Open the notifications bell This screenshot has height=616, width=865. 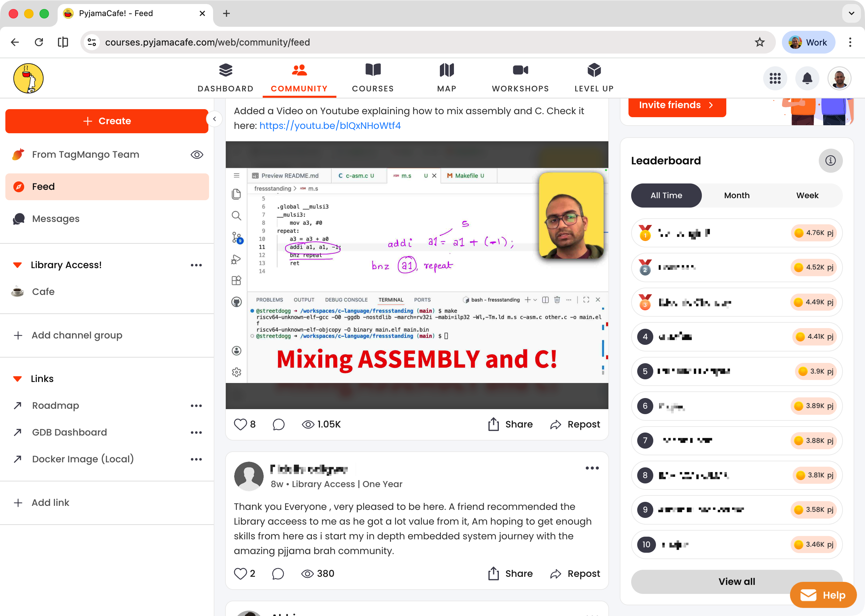807,79
